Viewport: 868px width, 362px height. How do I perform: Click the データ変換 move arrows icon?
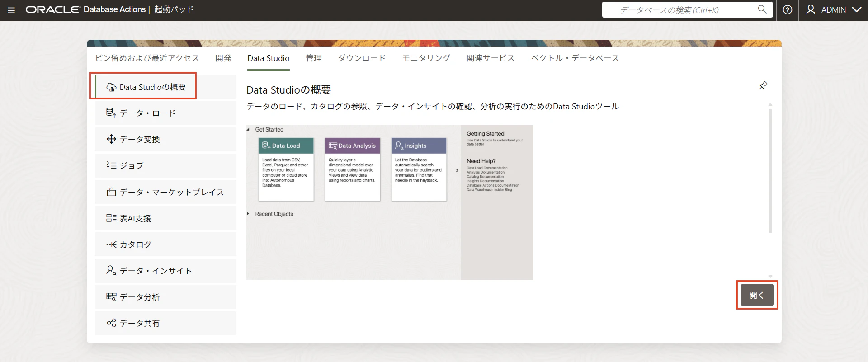click(x=111, y=139)
